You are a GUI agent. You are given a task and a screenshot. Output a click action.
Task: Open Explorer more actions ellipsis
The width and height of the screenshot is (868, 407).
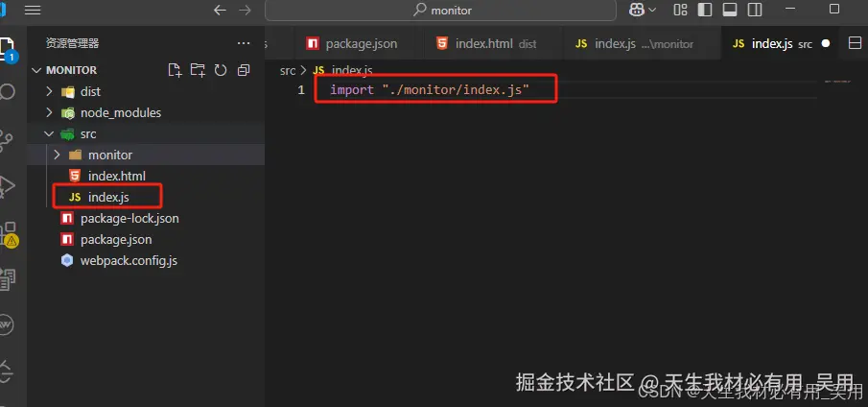point(244,43)
